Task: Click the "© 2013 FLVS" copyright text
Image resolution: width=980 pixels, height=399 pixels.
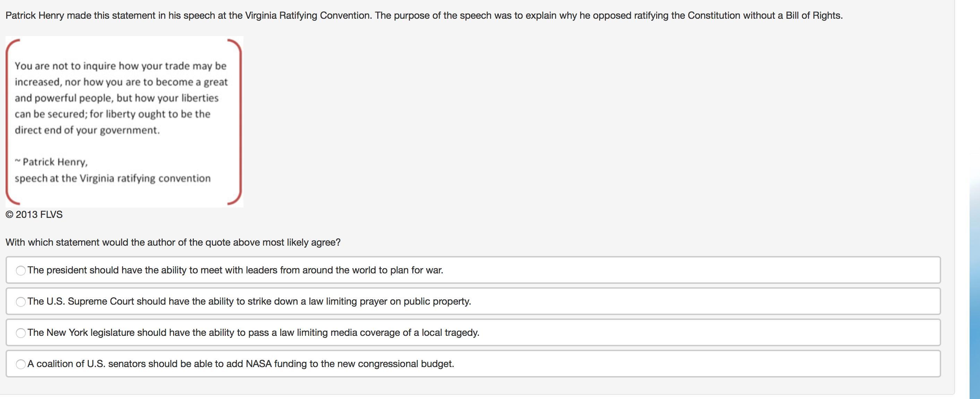Action: [x=34, y=215]
